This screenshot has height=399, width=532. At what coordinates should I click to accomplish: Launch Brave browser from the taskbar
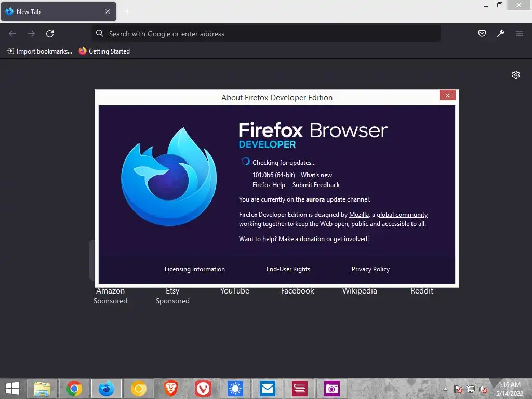pos(170,389)
